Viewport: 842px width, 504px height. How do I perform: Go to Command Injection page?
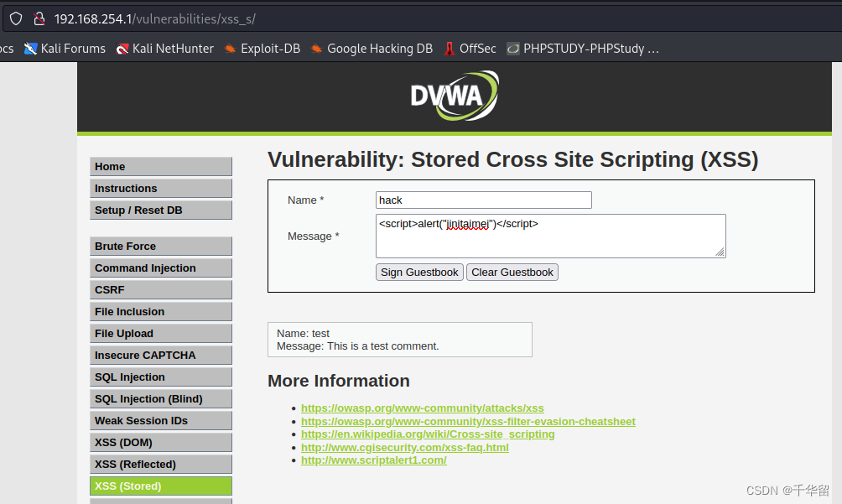tap(161, 268)
